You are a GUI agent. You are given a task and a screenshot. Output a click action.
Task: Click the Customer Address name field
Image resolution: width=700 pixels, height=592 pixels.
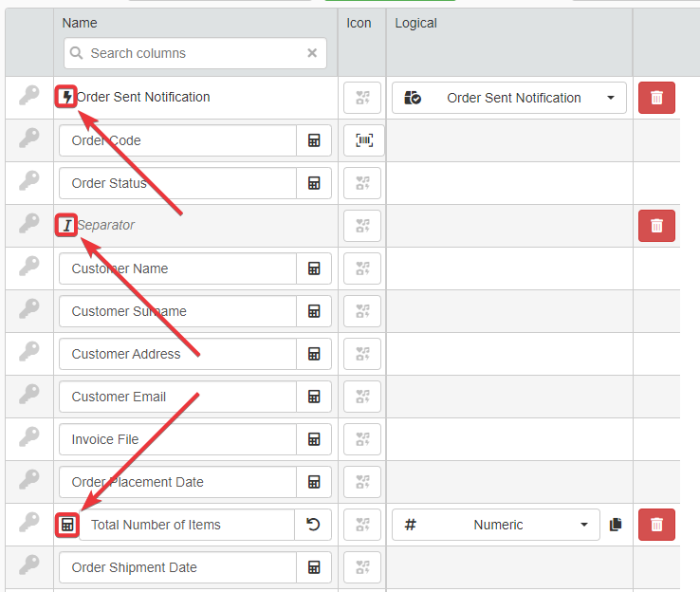tap(177, 354)
